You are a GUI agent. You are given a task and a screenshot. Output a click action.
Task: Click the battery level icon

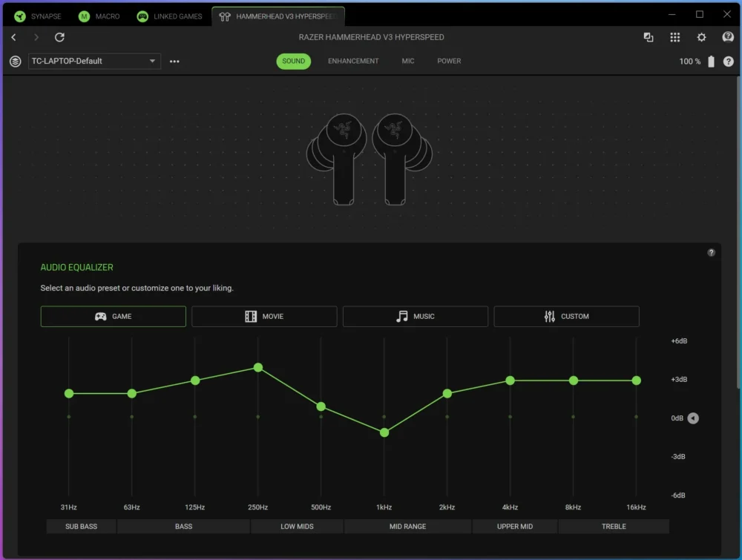point(711,62)
